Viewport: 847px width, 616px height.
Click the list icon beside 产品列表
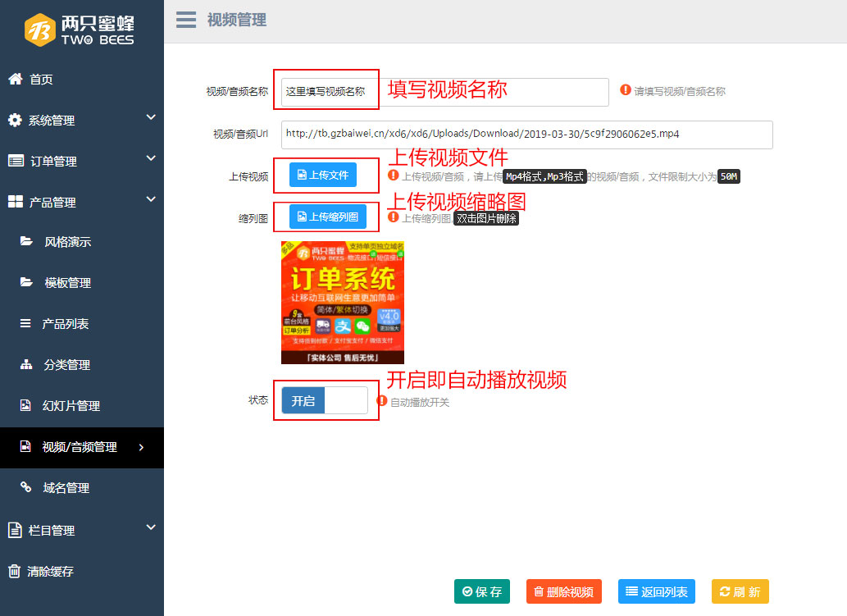(x=25, y=323)
